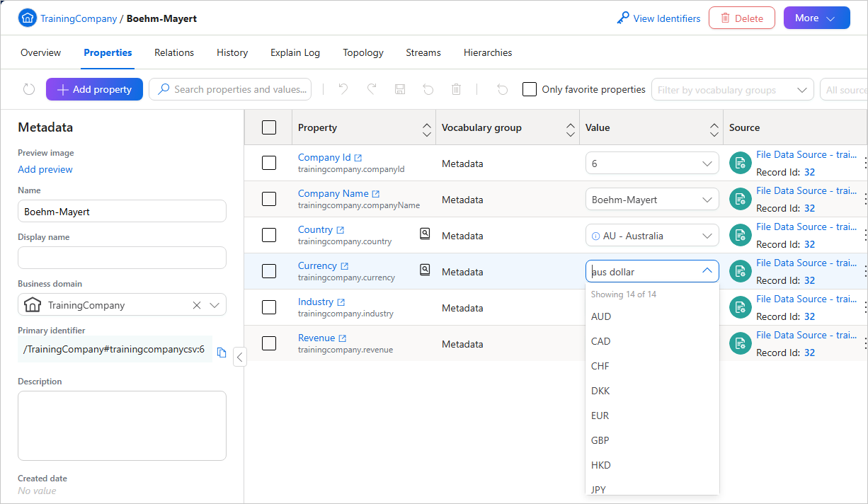Click the home icon next to TrainingCompany
Viewport: 868px width, 504px height.
(x=27, y=18)
